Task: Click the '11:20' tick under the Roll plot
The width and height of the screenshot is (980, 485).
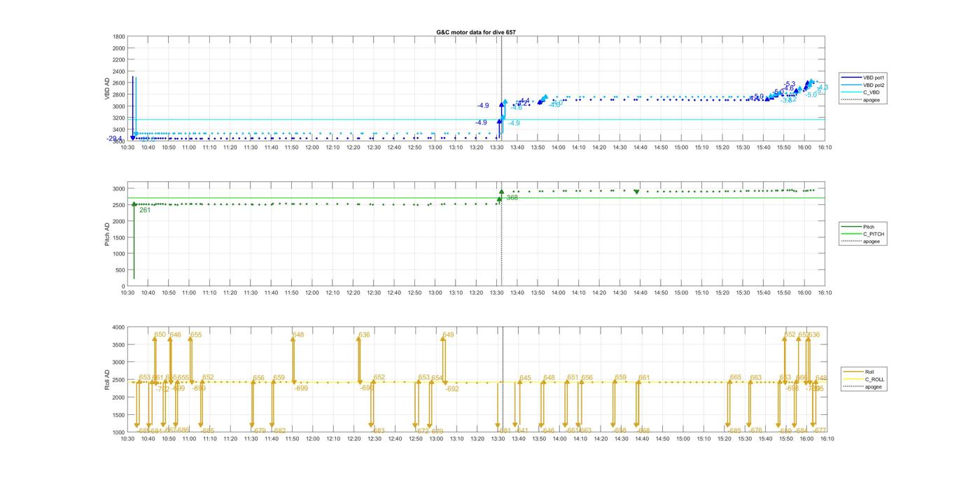Action: [230, 439]
